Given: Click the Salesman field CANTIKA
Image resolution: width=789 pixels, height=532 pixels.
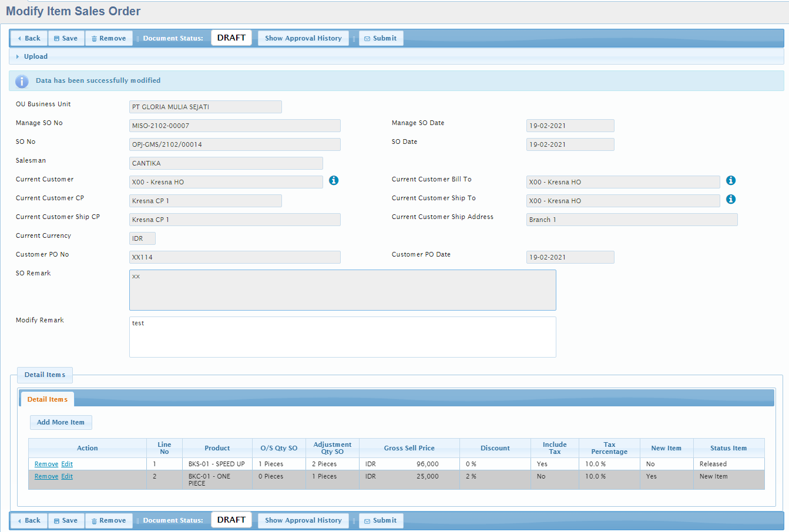Looking at the screenshot, I should click(226, 163).
